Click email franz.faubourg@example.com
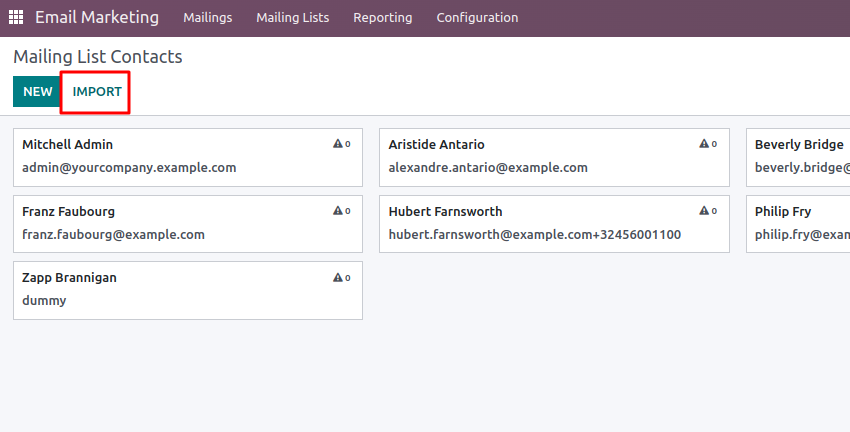The height and width of the screenshot is (432, 850). 113,235
